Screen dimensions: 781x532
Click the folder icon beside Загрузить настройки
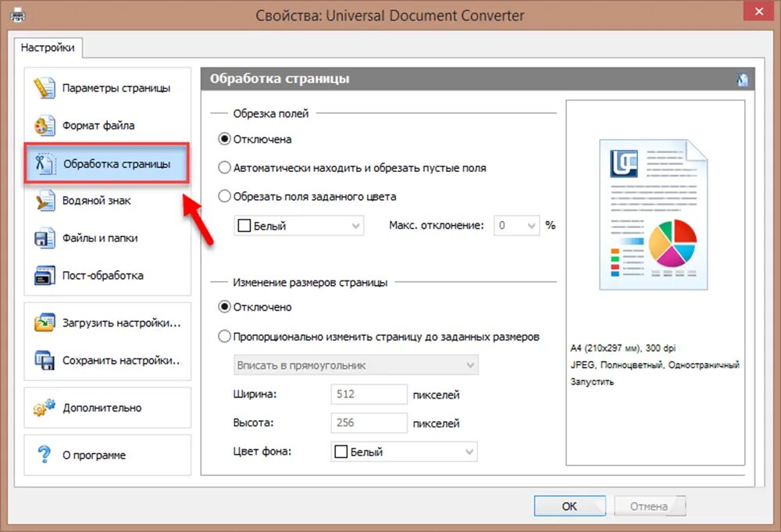click(x=45, y=323)
